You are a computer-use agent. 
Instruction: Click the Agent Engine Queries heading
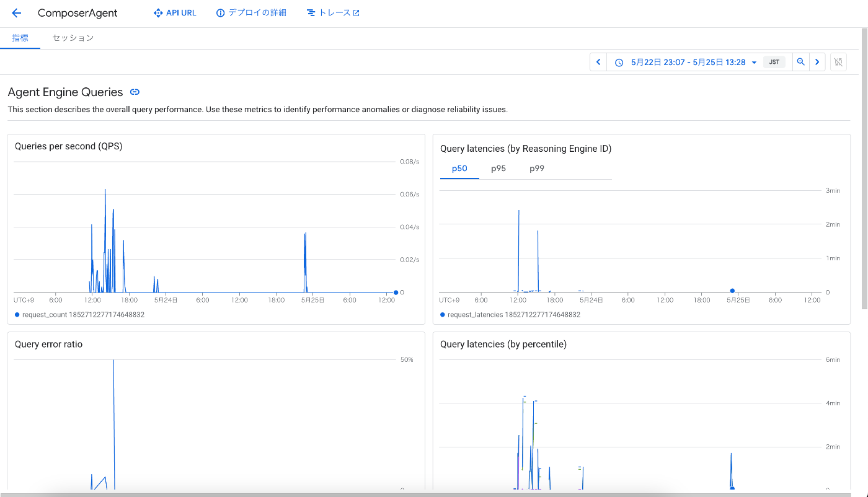click(x=66, y=92)
